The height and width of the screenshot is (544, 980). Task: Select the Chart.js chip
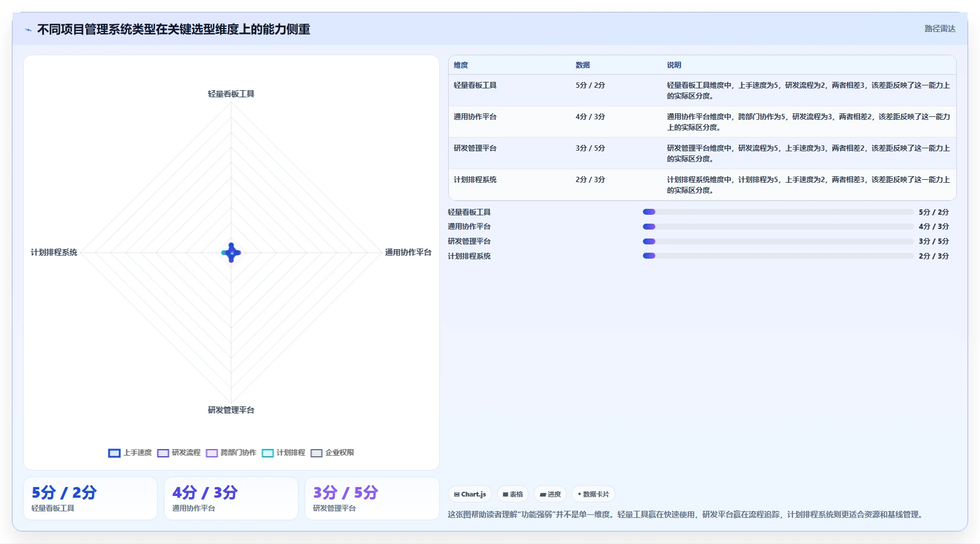(x=470, y=494)
